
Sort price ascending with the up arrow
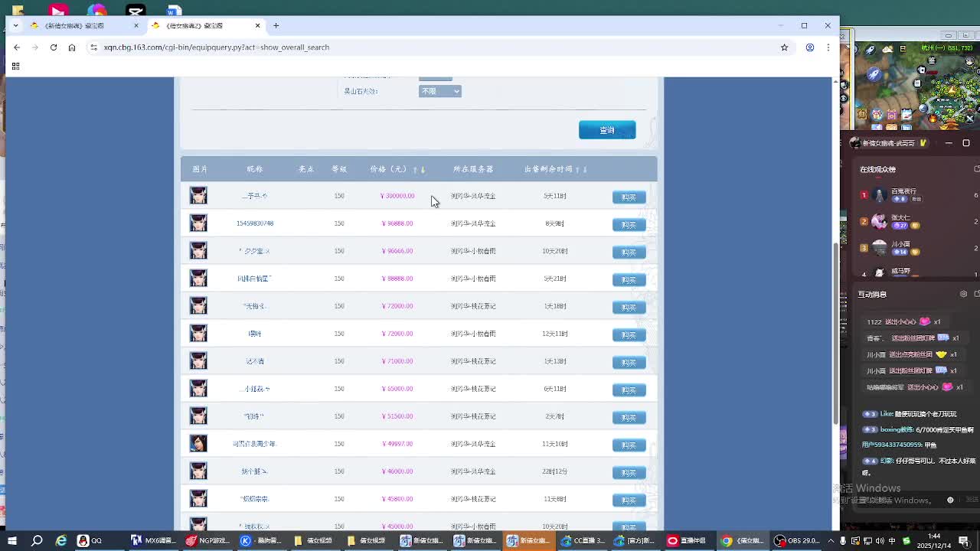click(415, 169)
